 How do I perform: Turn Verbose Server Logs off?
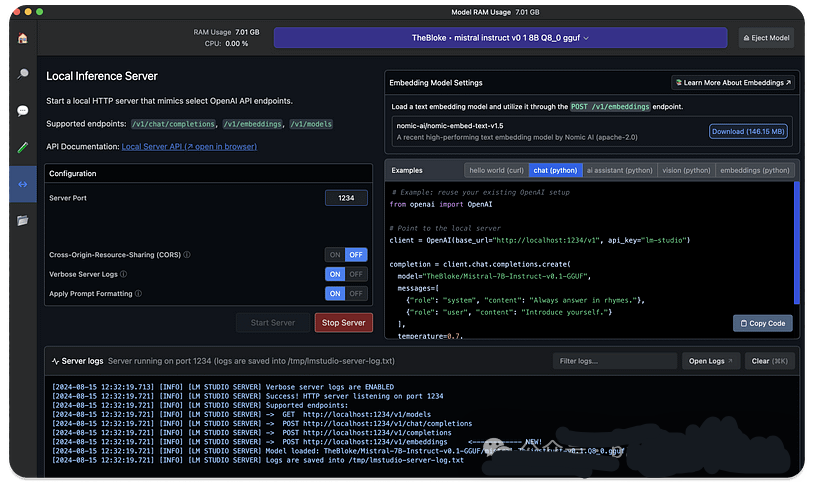pos(356,274)
